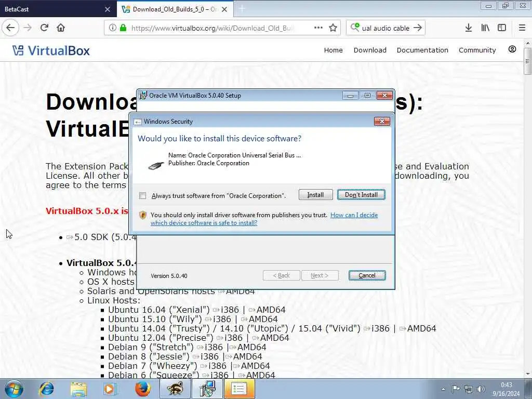
Task: Open the Firefox downloads panel
Action: (x=469, y=28)
